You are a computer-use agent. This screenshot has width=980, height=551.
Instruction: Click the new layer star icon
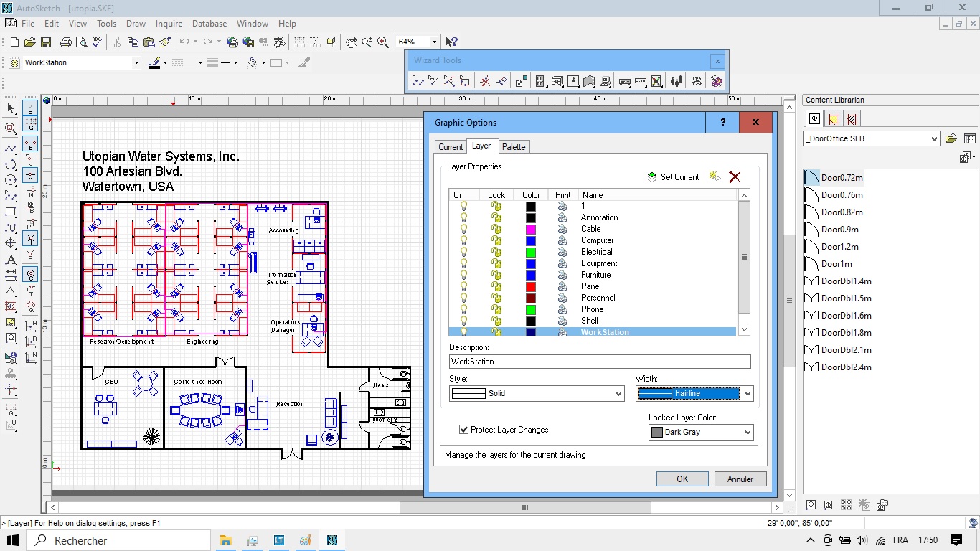(715, 176)
